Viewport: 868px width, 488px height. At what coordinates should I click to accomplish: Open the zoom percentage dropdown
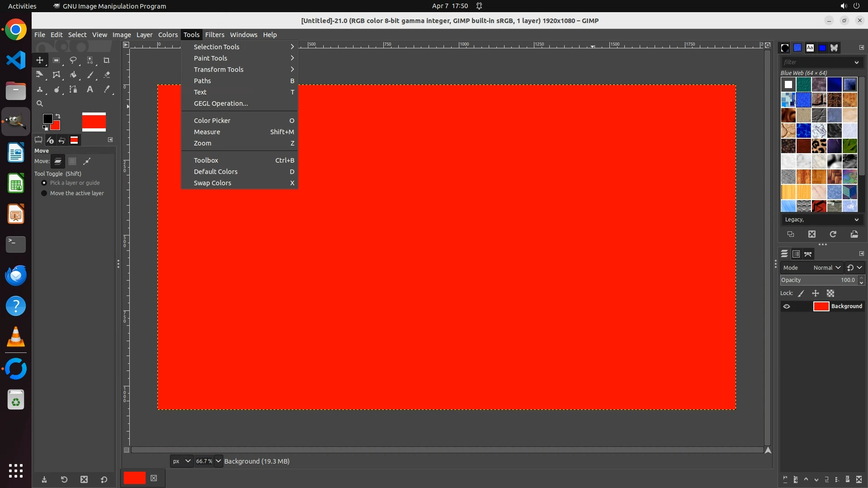click(x=218, y=461)
